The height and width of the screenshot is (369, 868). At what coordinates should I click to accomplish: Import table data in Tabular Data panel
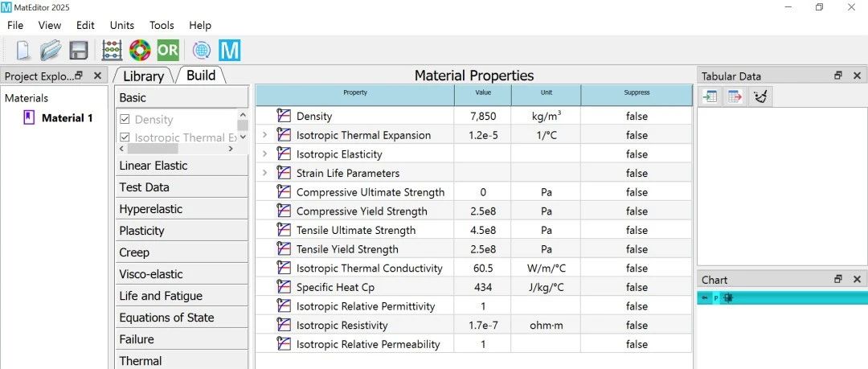coord(710,96)
